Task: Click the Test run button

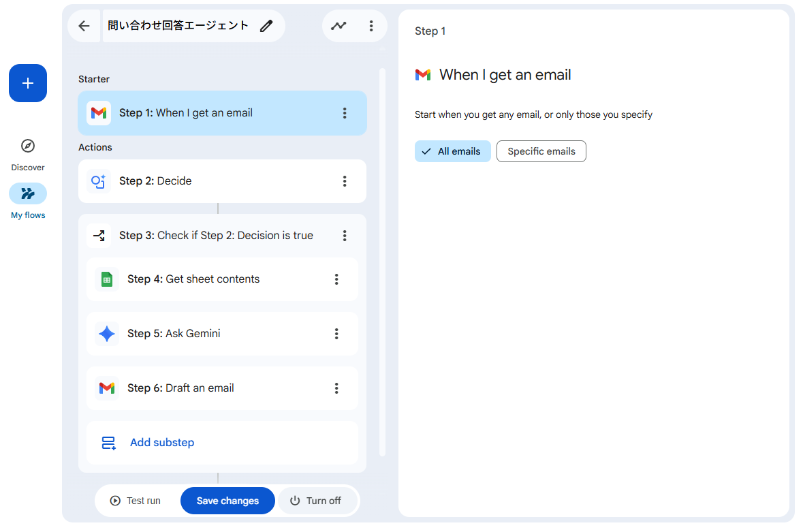Action: tap(136, 501)
